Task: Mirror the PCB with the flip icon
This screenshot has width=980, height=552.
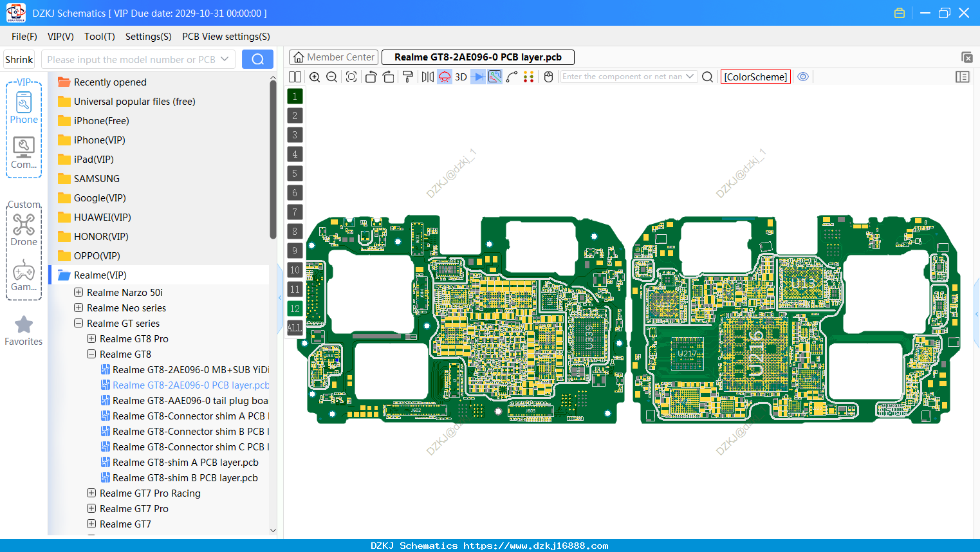Action: (428, 77)
